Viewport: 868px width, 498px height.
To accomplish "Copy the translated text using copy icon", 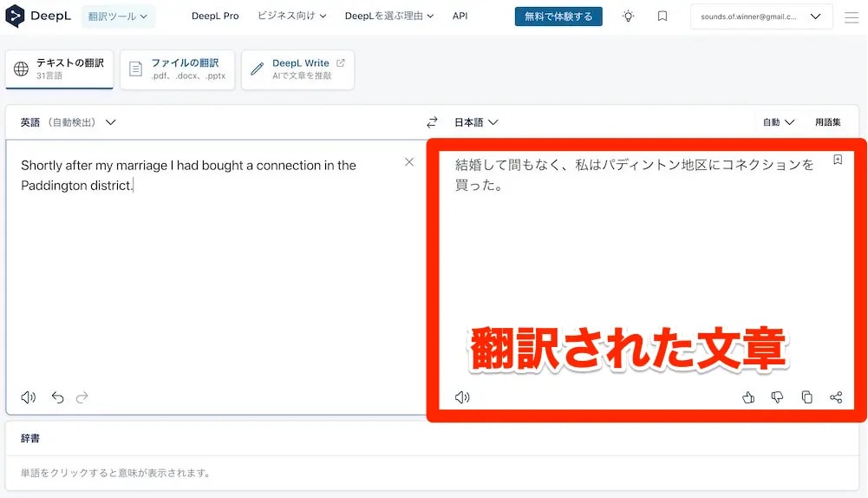I will (x=806, y=397).
